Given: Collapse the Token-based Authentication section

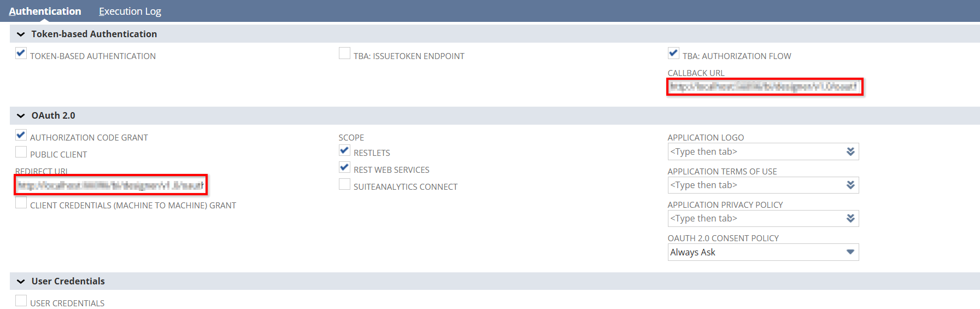Looking at the screenshot, I should 21,34.
